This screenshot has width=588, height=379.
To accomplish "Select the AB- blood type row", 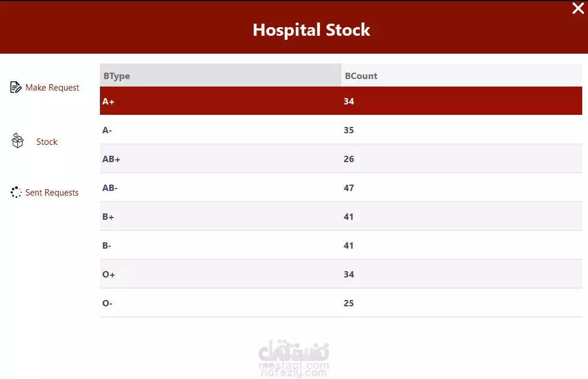I will (x=341, y=187).
